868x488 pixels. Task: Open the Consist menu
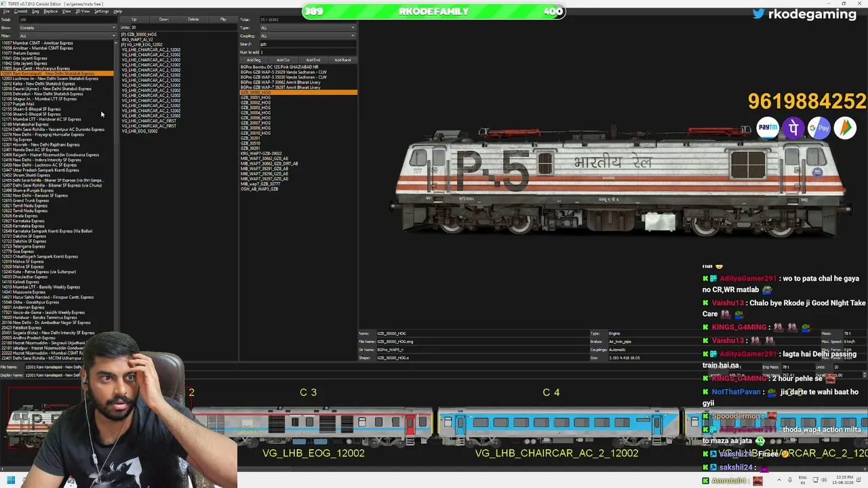tap(20, 12)
